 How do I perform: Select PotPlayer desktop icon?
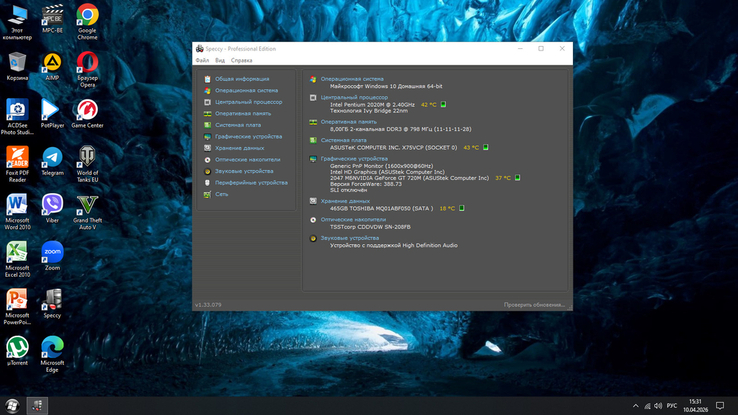[x=52, y=114]
